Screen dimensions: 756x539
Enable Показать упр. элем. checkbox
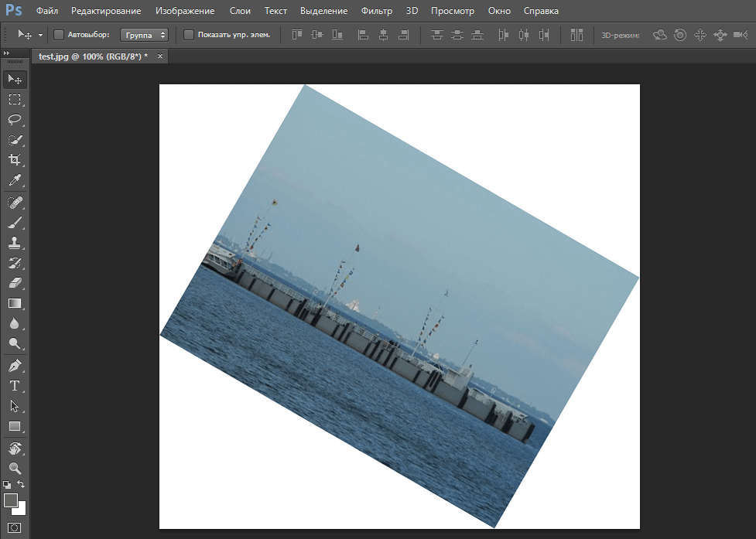(x=189, y=35)
